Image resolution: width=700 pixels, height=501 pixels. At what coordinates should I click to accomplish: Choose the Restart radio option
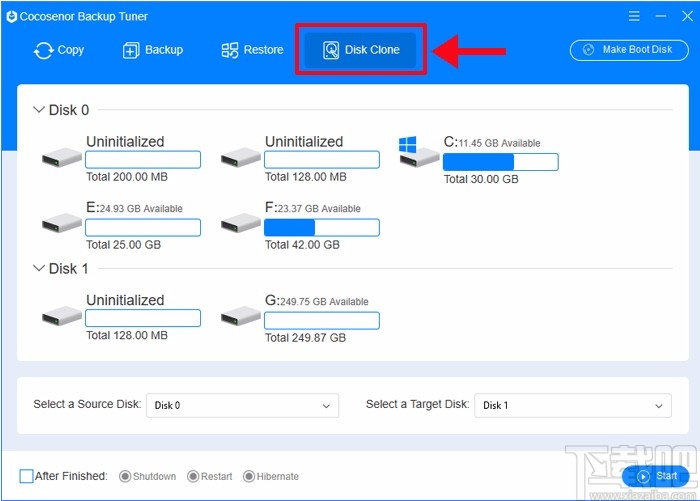[193, 476]
